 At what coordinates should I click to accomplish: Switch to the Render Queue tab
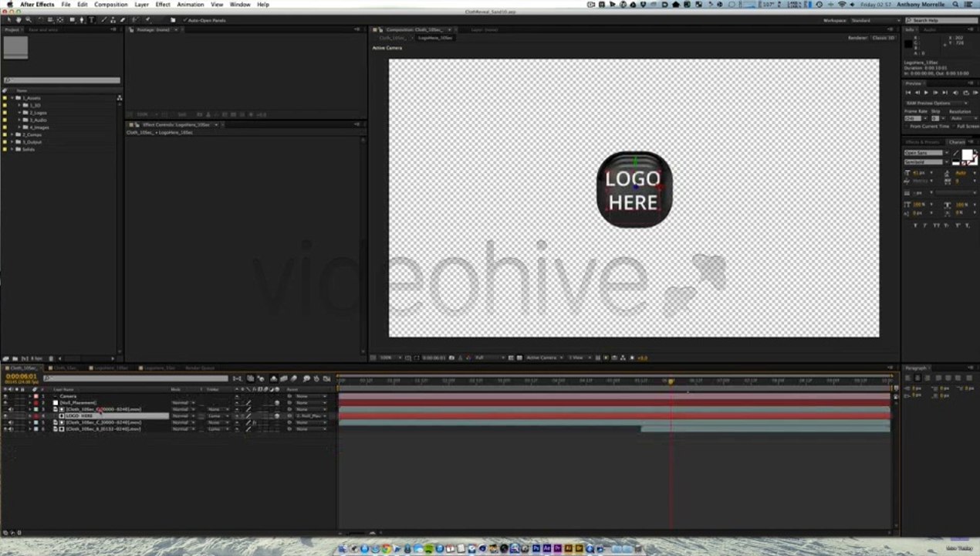(200, 368)
